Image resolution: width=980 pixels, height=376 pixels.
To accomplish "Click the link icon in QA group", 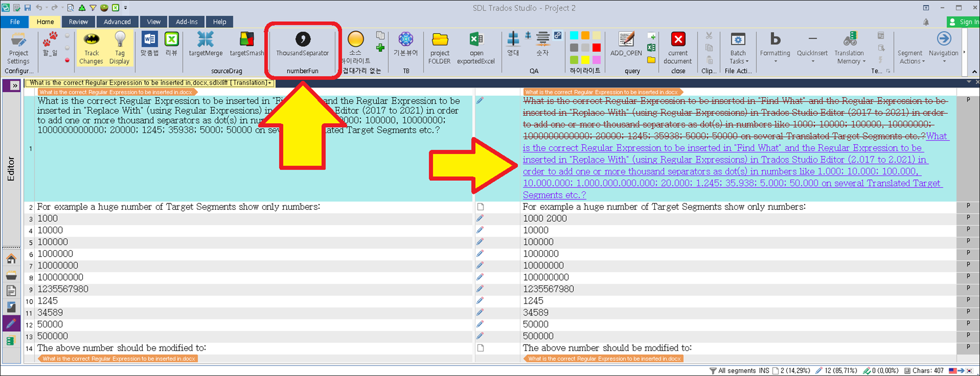I will point(558,35).
